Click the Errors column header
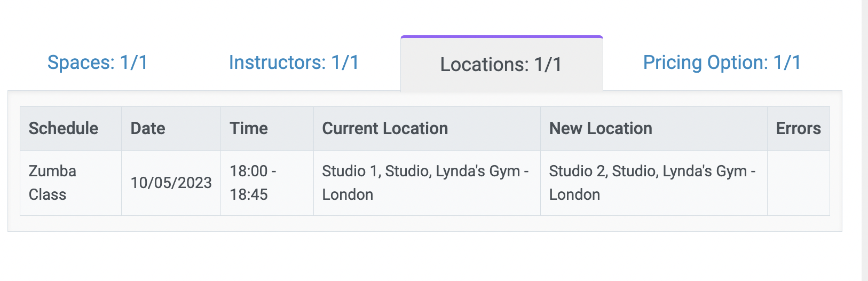The image size is (868, 281). coord(799,128)
